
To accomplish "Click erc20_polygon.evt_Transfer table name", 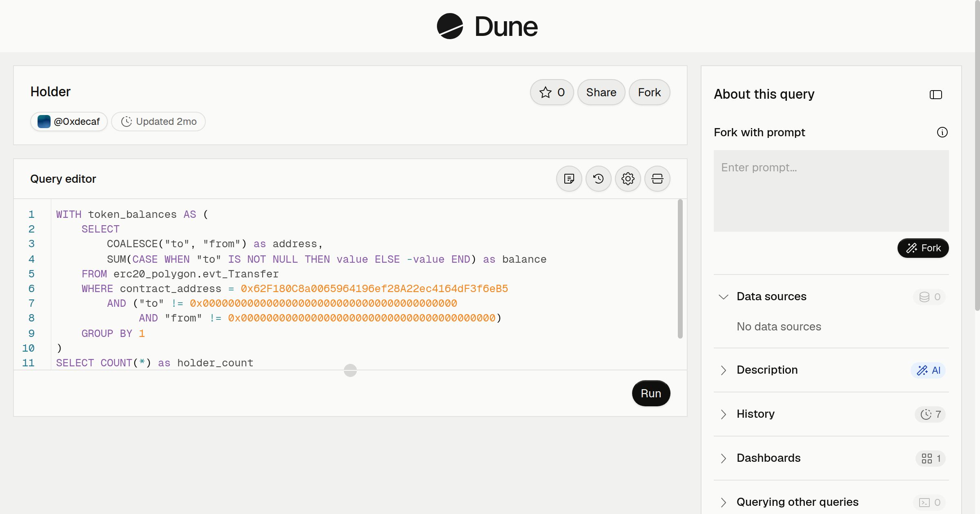I will click(x=196, y=274).
